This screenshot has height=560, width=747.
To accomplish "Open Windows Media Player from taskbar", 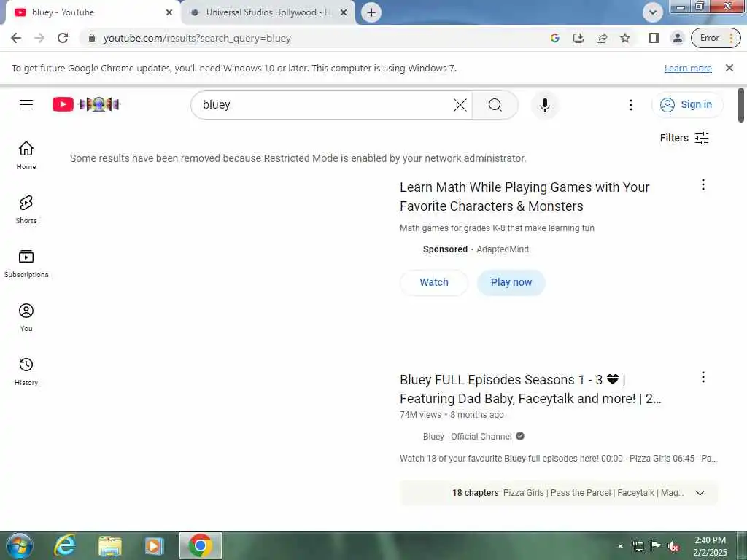I will coord(155,545).
